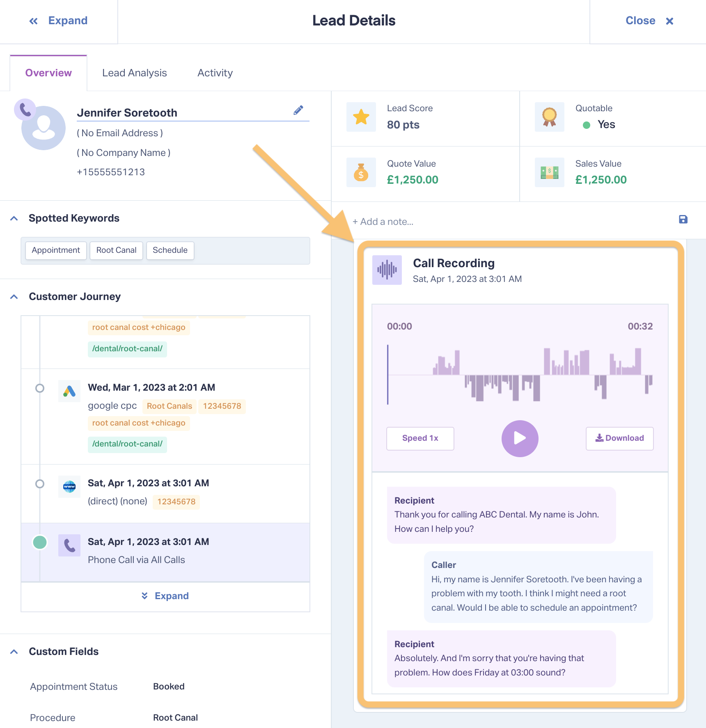Download the call recording
The image size is (706, 728).
tap(620, 438)
